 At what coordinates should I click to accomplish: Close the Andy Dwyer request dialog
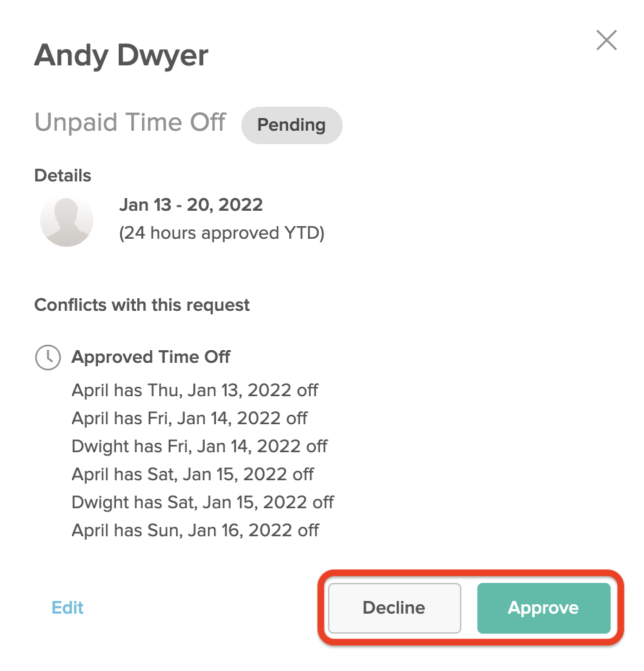click(607, 40)
